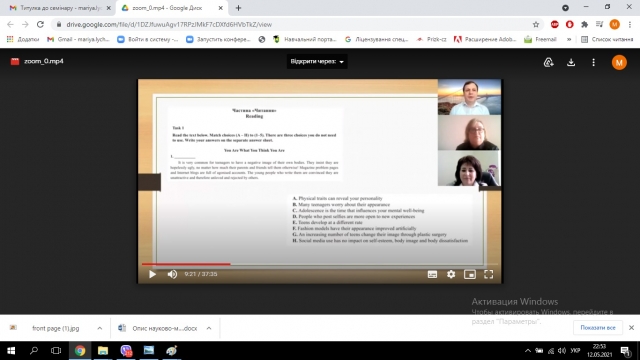Toggle picture-in-picture mode button
The width and height of the screenshot is (640, 360).
(x=470, y=274)
